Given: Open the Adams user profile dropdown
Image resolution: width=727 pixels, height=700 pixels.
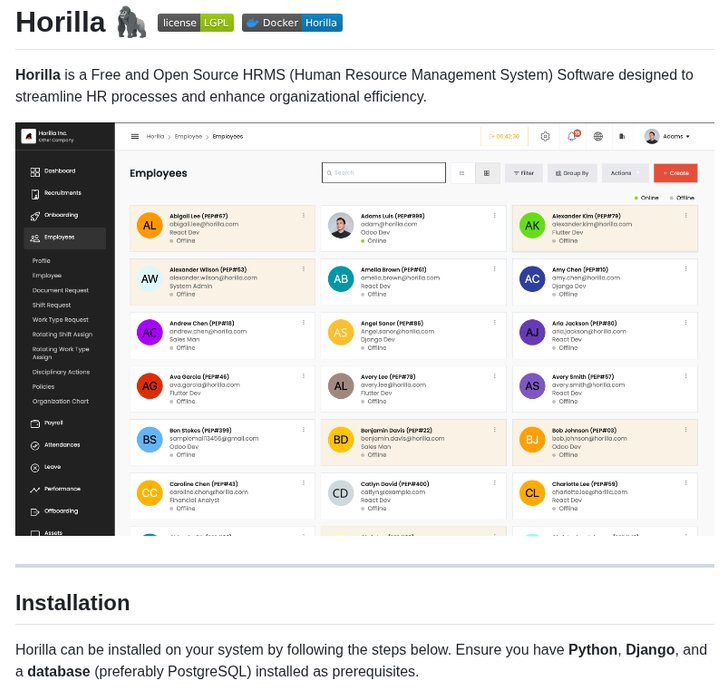Looking at the screenshot, I should [667, 136].
